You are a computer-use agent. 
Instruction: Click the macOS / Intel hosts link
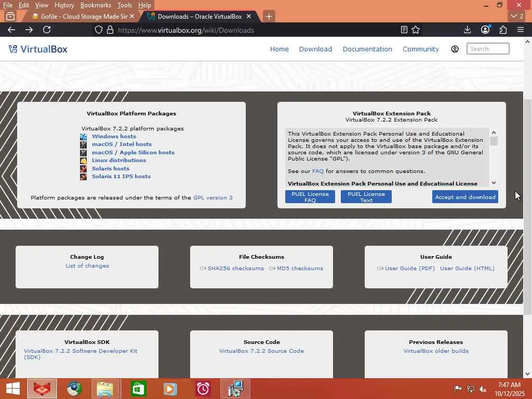pyautogui.click(x=122, y=144)
